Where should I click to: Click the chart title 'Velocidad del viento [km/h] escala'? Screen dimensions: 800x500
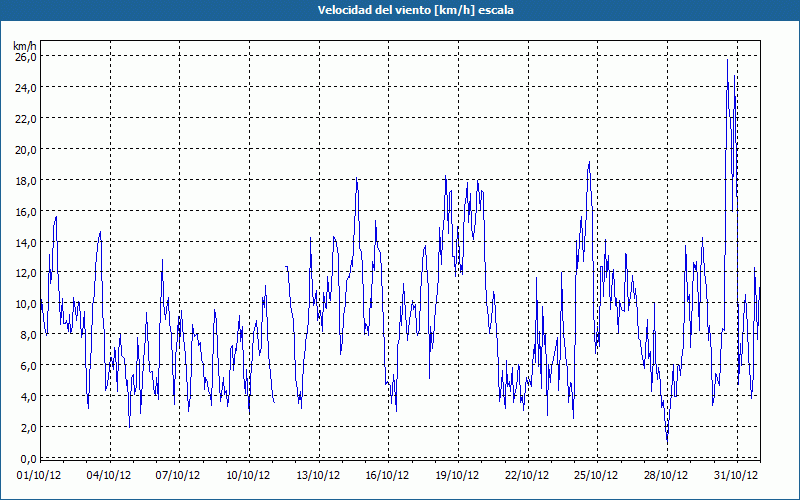point(415,10)
